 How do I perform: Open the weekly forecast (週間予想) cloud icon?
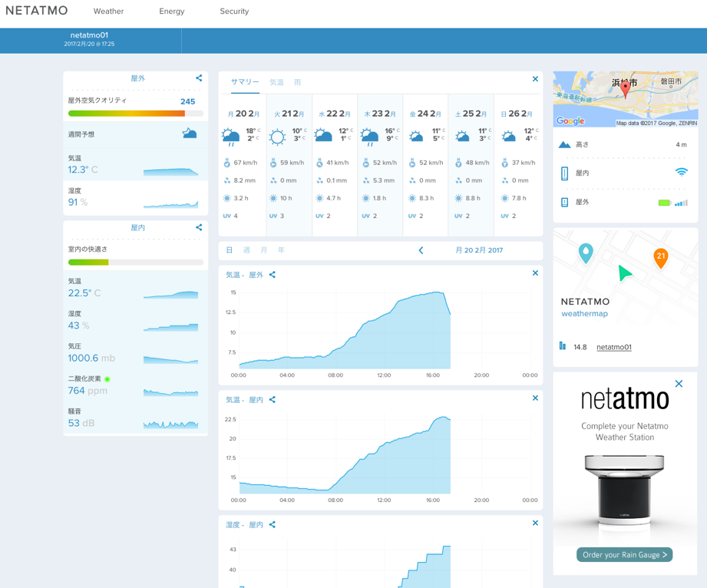pyautogui.click(x=190, y=133)
